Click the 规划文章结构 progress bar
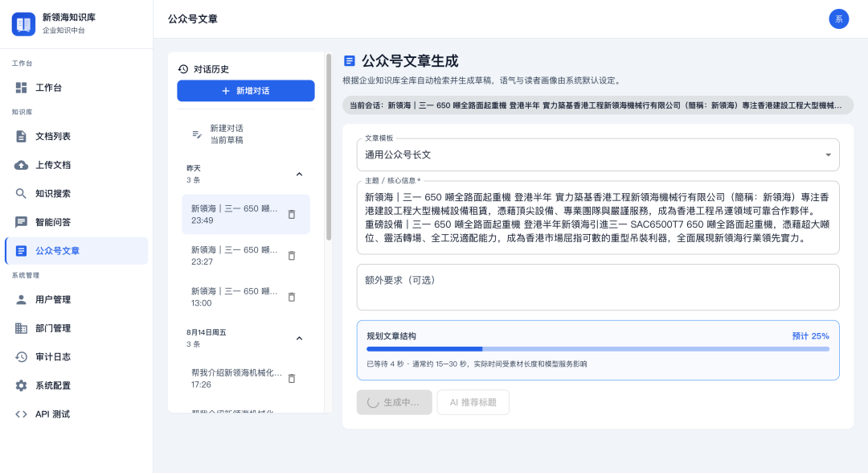 598,349
